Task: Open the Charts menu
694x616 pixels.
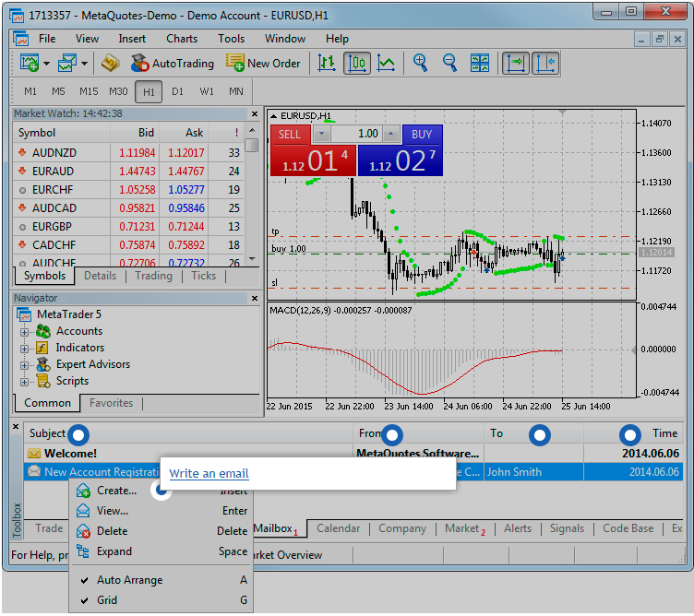Action: (x=182, y=39)
